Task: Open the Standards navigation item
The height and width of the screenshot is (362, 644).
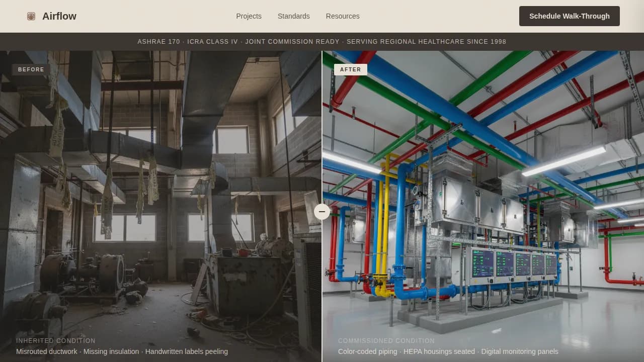Action: coord(294,16)
